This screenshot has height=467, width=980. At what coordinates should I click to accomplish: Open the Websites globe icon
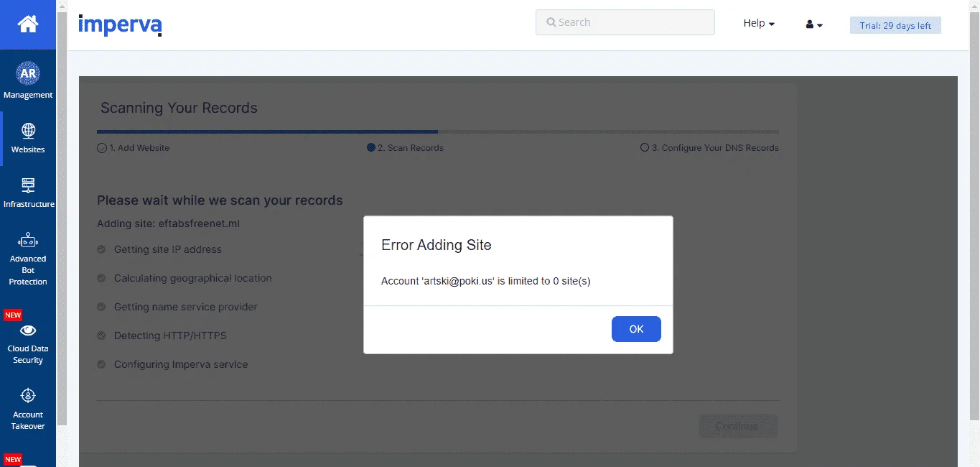click(28, 130)
